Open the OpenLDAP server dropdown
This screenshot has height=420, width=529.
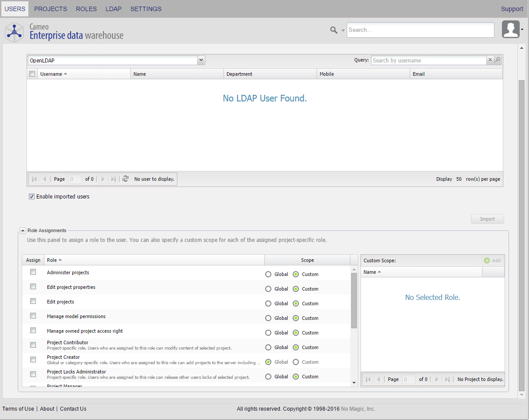click(201, 60)
